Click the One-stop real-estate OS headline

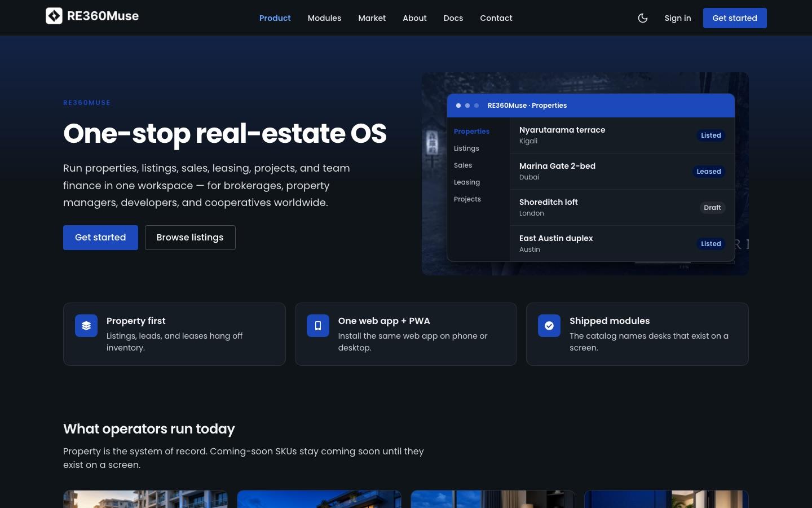tap(225, 134)
